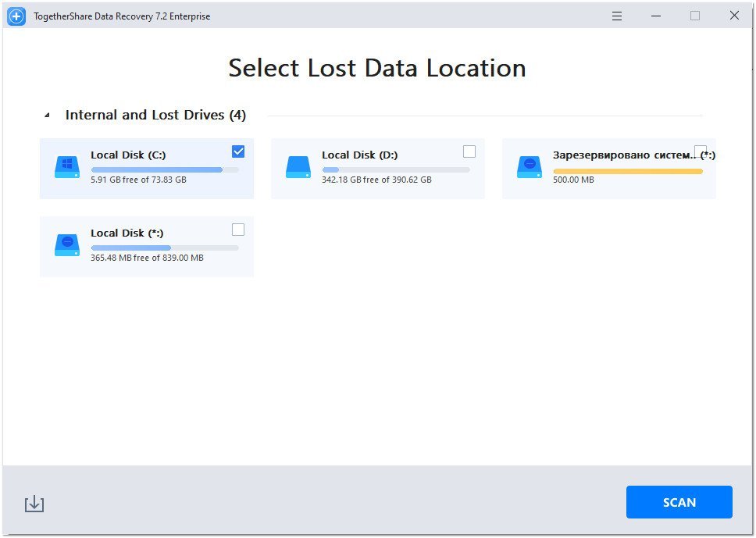Collapse the Internal and Lost Drives section
Screen dimensions: 756x538
pos(47,116)
